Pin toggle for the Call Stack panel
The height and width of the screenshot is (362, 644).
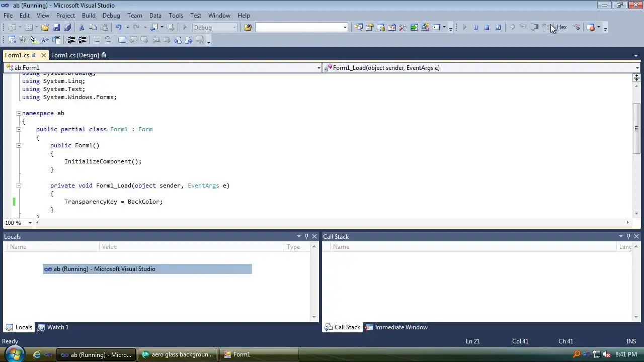pos(628,236)
